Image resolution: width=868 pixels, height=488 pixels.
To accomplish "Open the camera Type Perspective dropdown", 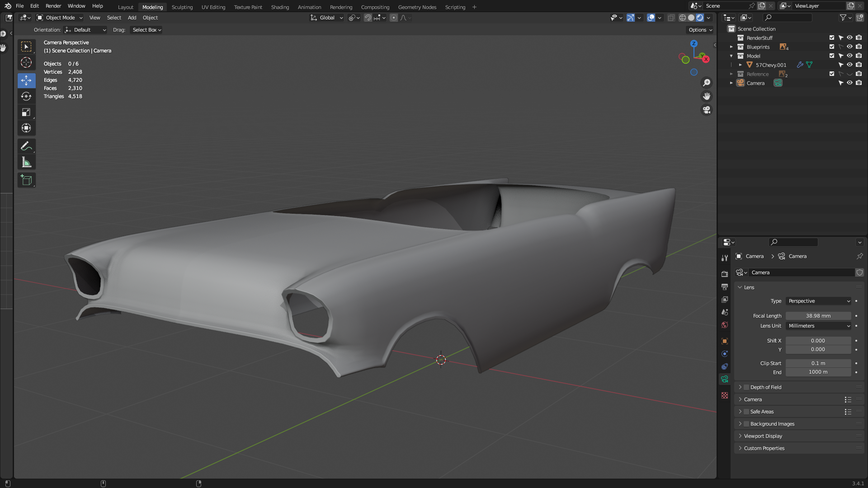I will 818,301.
